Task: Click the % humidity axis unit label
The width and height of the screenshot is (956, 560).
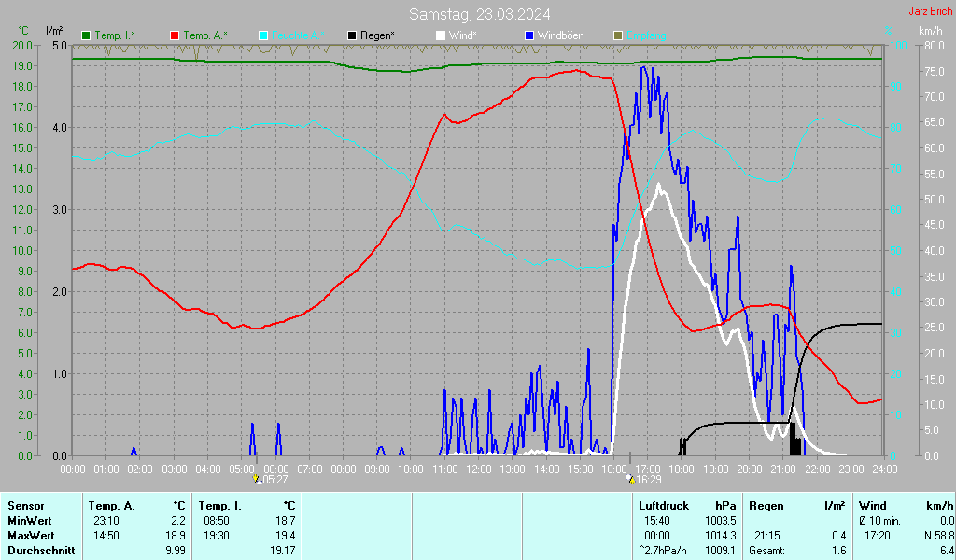Action: click(x=889, y=31)
